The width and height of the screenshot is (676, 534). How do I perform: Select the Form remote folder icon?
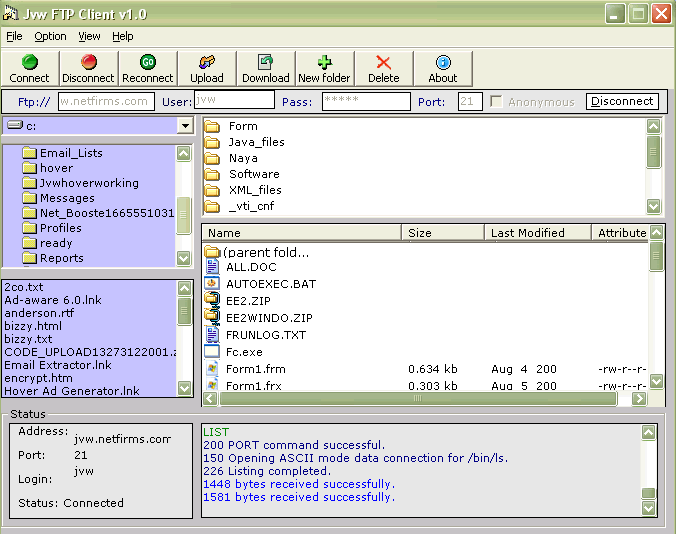tap(212, 126)
